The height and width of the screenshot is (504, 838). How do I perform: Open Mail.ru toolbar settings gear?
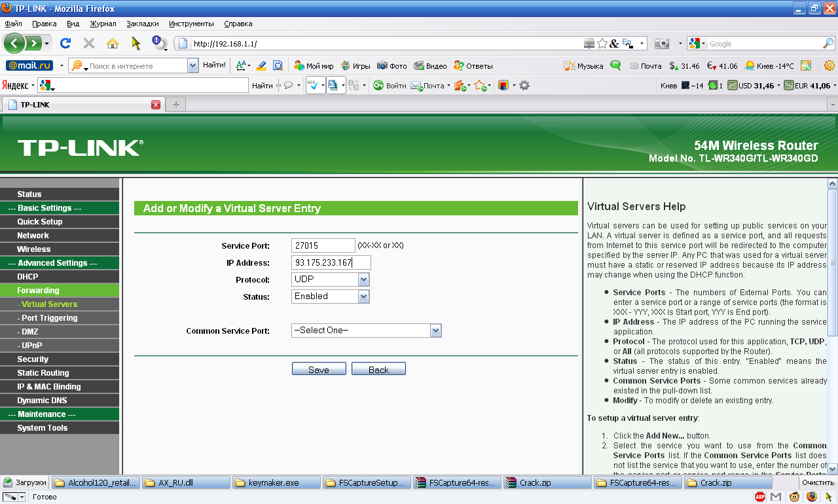coord(829,66)
